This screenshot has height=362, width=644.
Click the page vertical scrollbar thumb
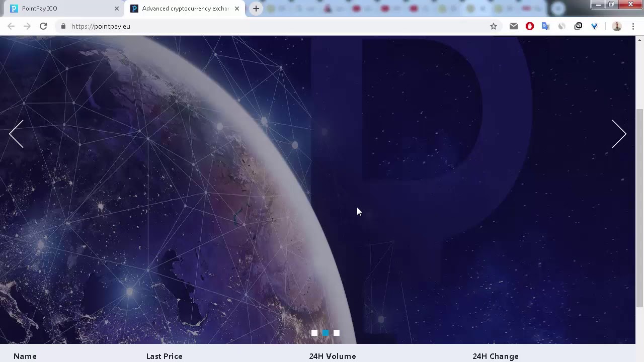click(x=640, y=207)
